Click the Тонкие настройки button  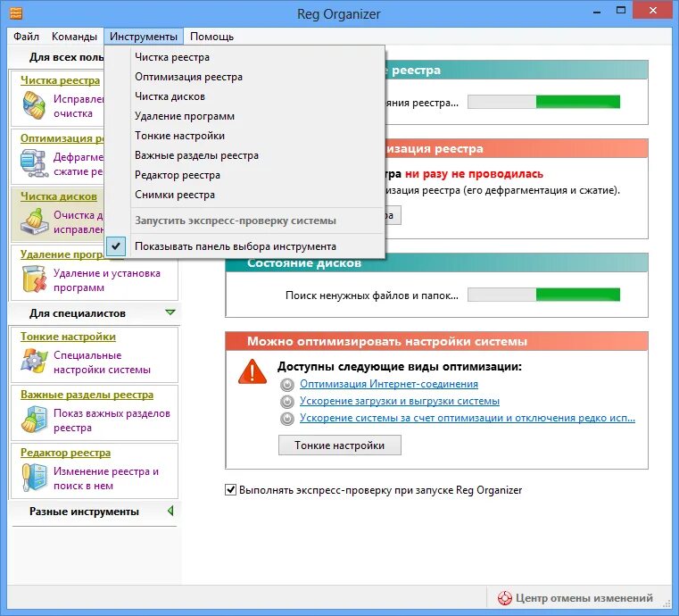point(339,445)
